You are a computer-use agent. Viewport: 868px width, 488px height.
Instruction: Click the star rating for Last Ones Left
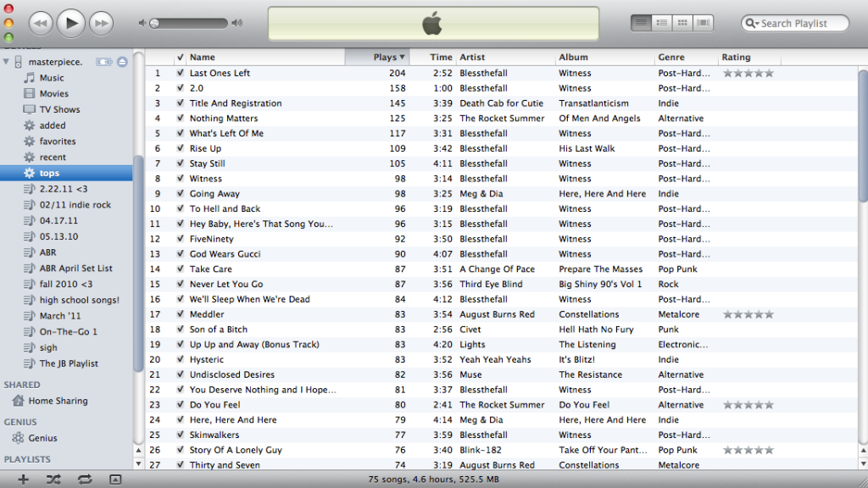coord(748,73)
